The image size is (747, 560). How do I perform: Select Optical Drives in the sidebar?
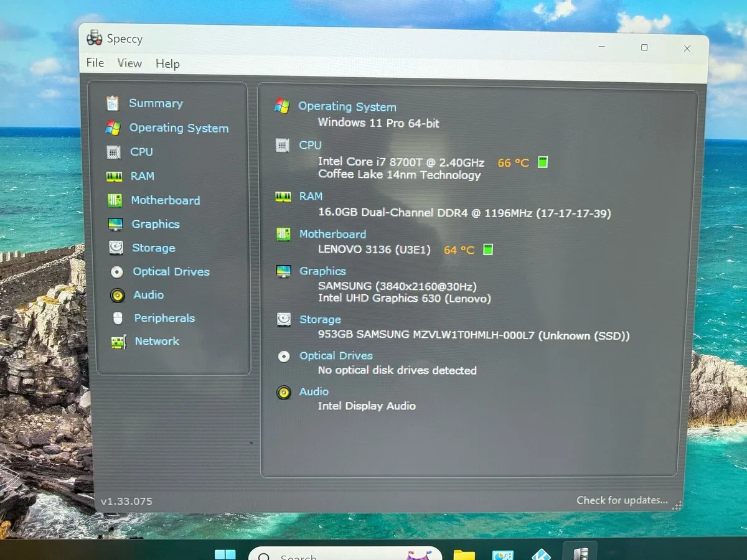pos(171,272)
